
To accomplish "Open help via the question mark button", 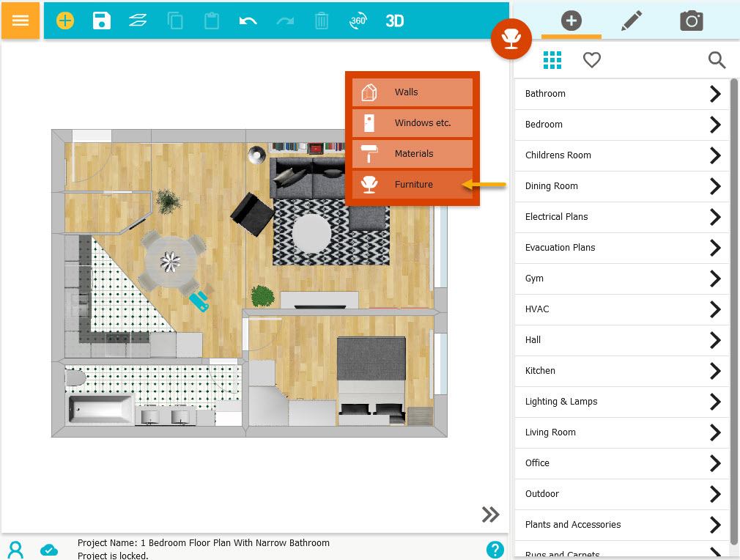I will [x=495, y=550].
